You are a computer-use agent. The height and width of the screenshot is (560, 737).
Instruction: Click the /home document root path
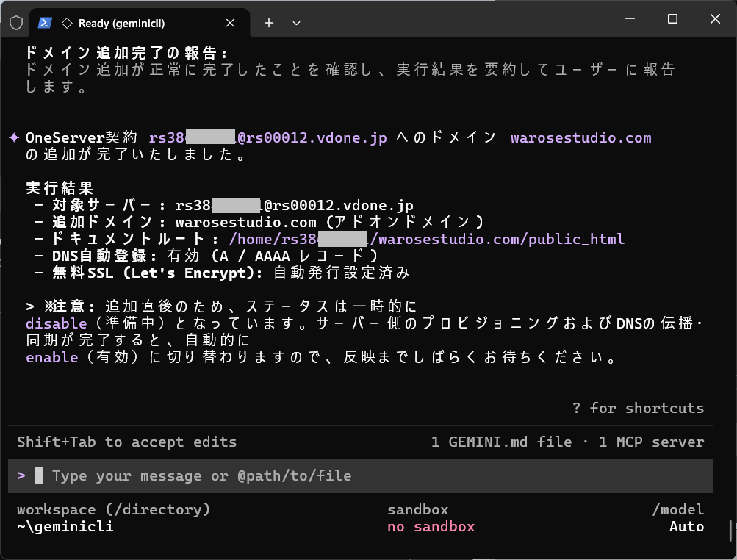tap(426, 239)
